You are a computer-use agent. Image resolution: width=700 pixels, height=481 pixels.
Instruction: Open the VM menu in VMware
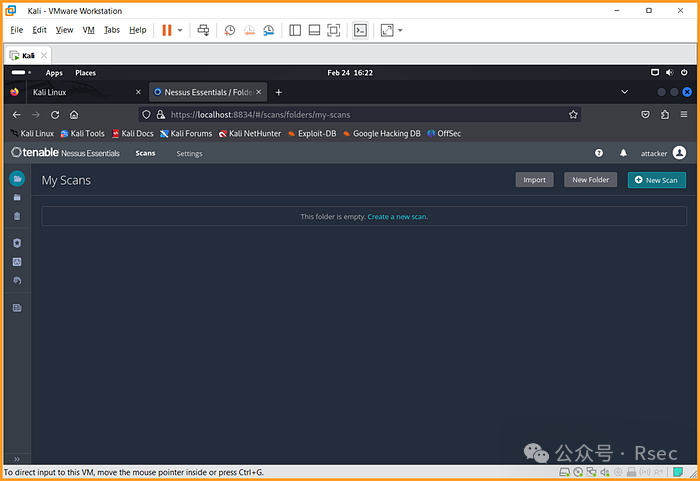pos(89,30)
